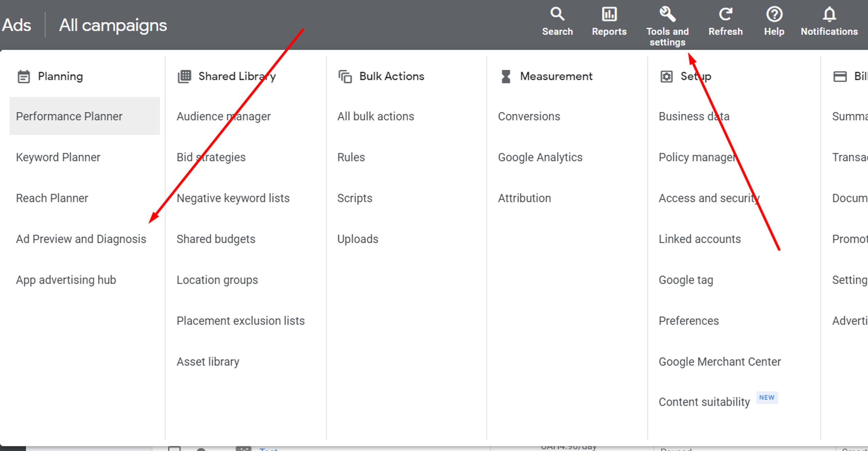Go to Negative keyword lists
The width and height of the screenshot is (868, 451).
(x=233, y=198)
